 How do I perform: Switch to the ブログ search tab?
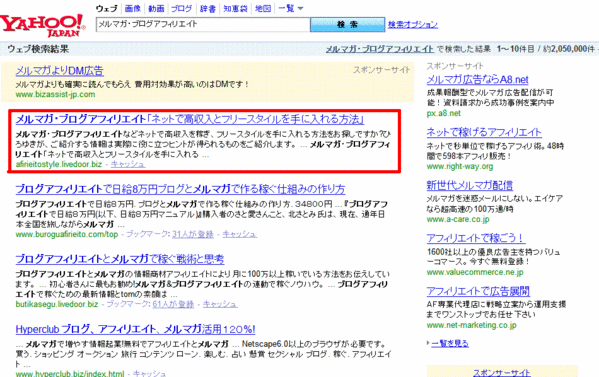click(181, 8)
